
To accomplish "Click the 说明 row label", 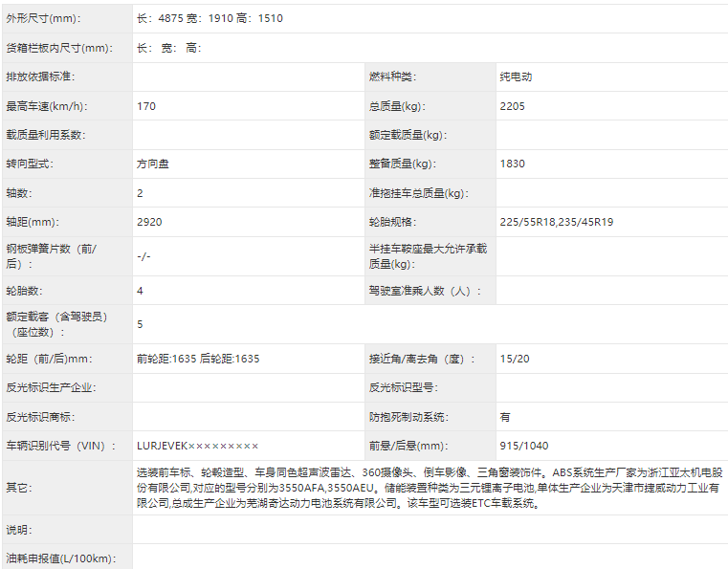I will [x=19, y=530].
